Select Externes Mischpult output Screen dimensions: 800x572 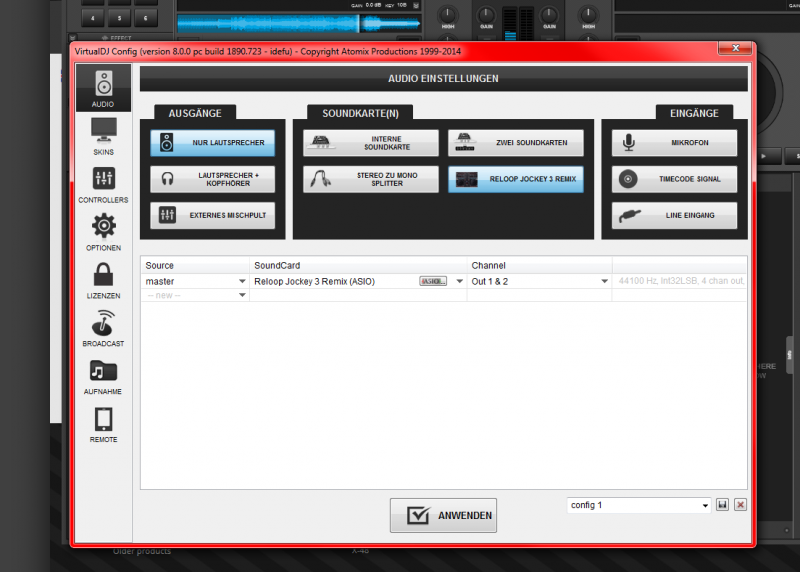(213, 215)
